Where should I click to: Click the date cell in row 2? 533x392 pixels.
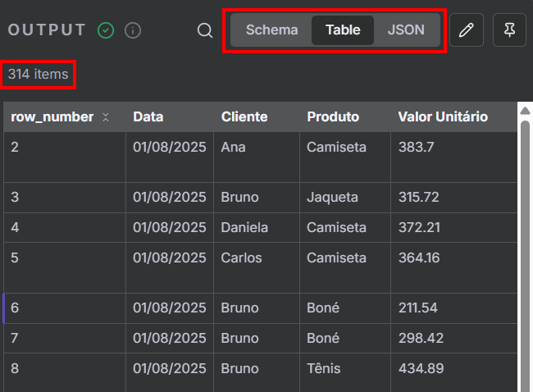tap(170, 157)
